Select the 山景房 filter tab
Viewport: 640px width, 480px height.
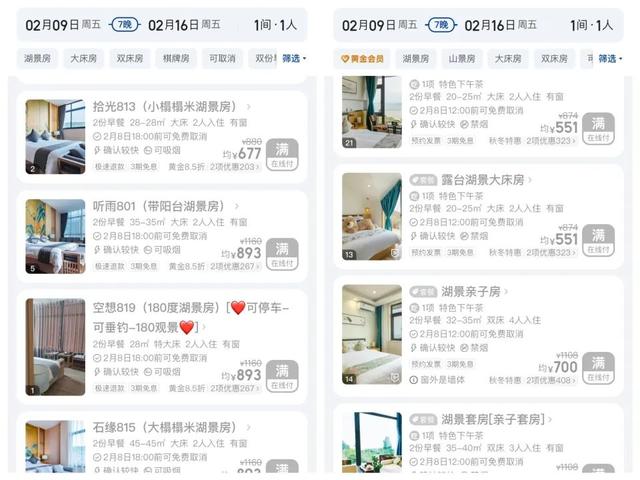(x=462, y=58)
